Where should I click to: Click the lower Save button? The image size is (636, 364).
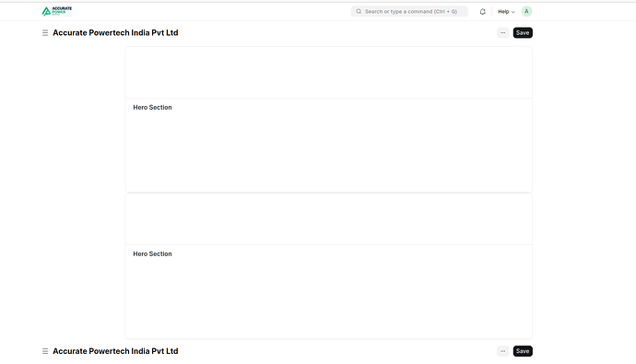tap(523, 351)
